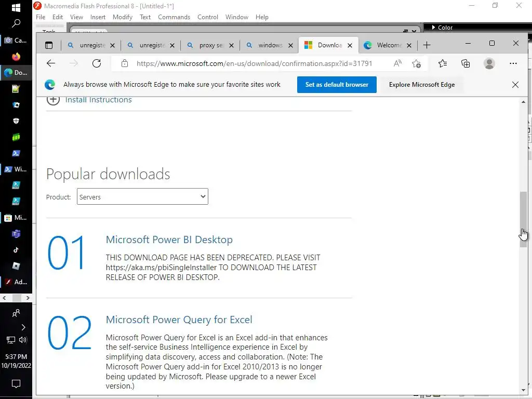This screenshot has width=532, height=399.
Task: Click Set as default browser
Action: 337,85
